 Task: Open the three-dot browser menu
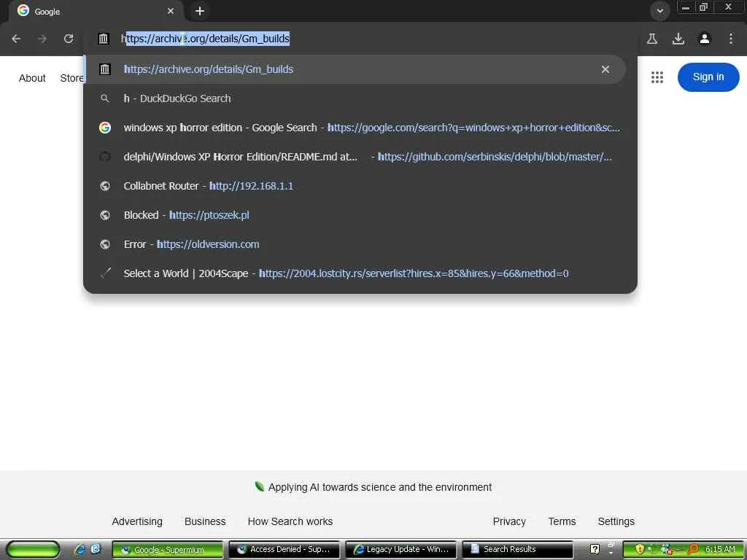(731, 39)
